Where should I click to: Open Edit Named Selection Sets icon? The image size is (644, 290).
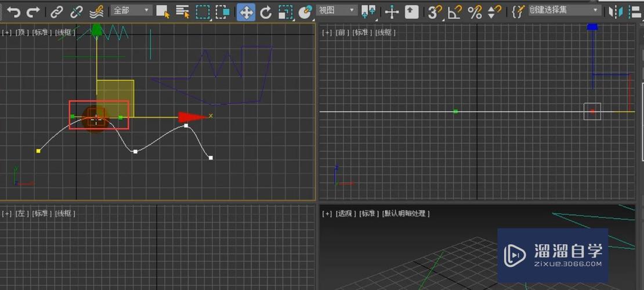pos(519,12)
